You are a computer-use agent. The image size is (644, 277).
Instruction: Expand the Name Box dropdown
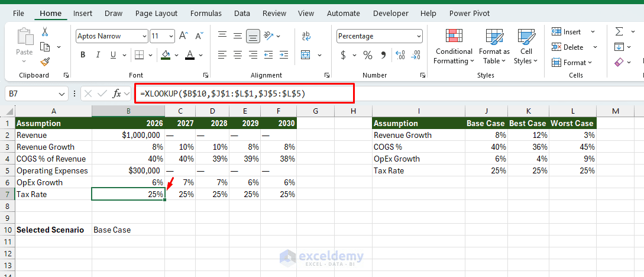pos(62,94)
